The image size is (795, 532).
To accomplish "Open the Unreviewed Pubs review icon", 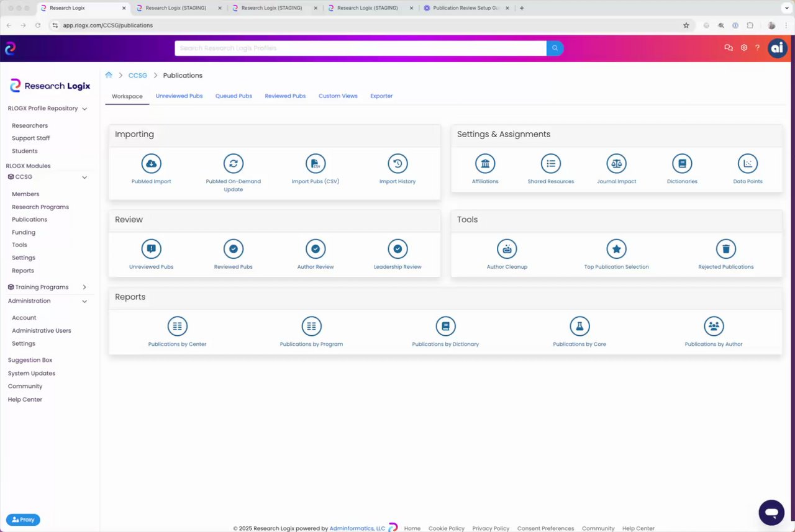I will coord(151,249).
